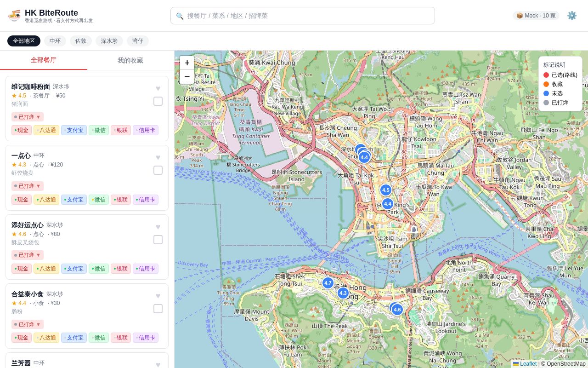Open the 添好运点心 restaurant title
Screen dimensions: 588x368
(x=28, y=225)
